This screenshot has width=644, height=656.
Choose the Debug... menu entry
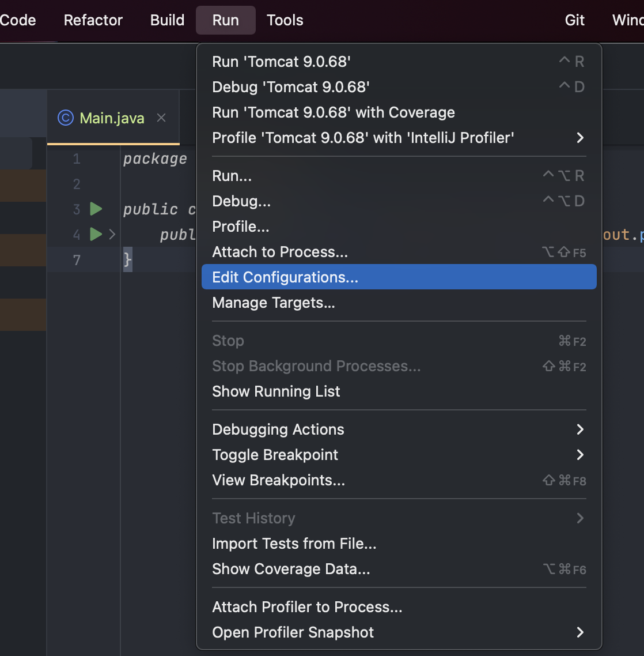[399, 201]
